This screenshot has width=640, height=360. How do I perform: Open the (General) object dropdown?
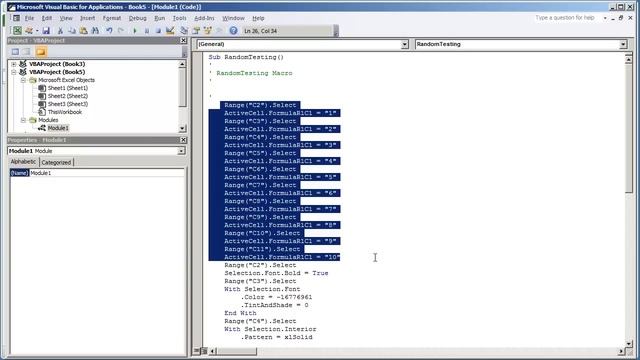[404, 44]
